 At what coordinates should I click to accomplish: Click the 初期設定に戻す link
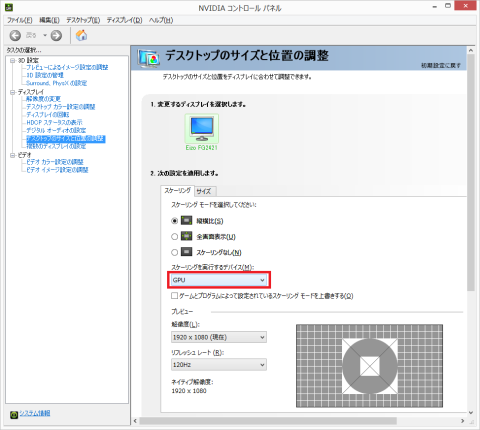441,65
